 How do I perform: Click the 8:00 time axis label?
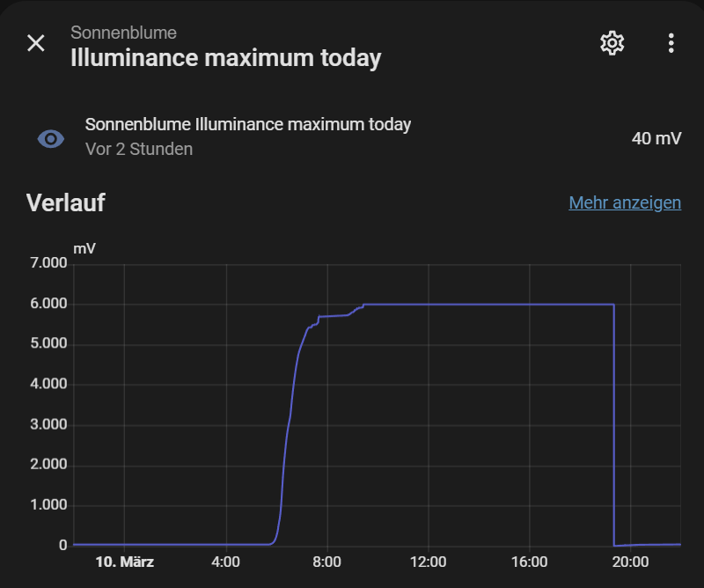click(x=327, y=562)
